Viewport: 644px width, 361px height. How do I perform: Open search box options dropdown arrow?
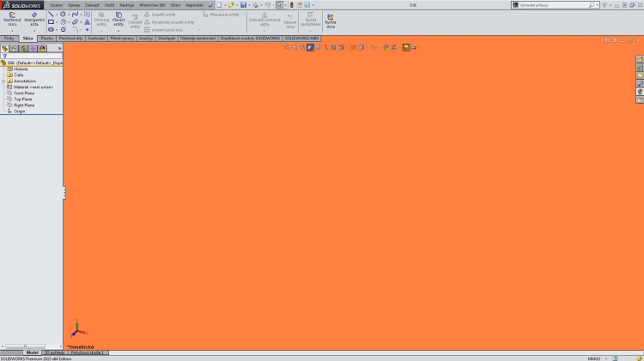point(597,5)
